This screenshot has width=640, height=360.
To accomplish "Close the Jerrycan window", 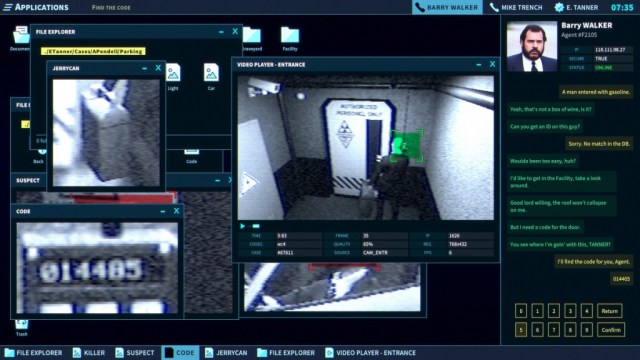I will tap(158, 68).
